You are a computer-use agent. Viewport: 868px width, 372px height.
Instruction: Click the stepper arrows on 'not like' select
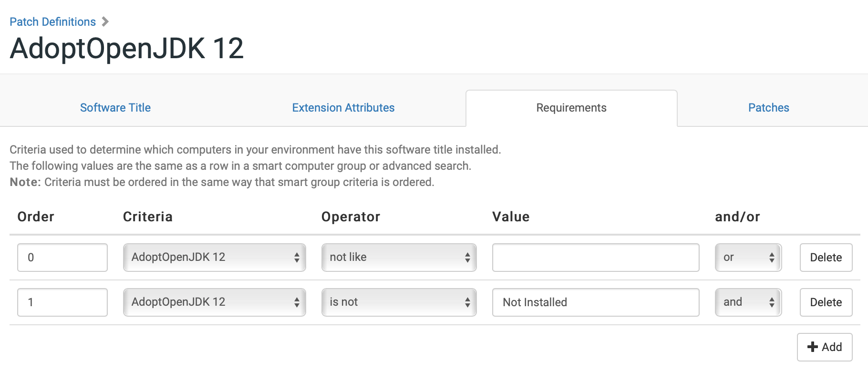click(x=467, y=258)
